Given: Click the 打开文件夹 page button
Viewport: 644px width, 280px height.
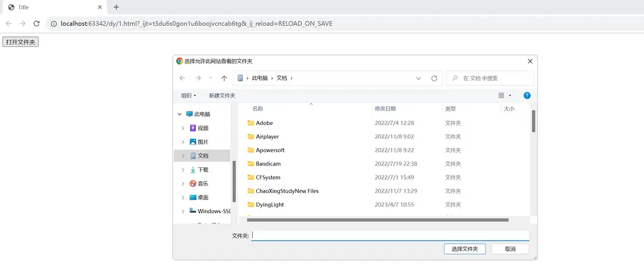Looking at the screenshot, I should [x=21, y=42].
